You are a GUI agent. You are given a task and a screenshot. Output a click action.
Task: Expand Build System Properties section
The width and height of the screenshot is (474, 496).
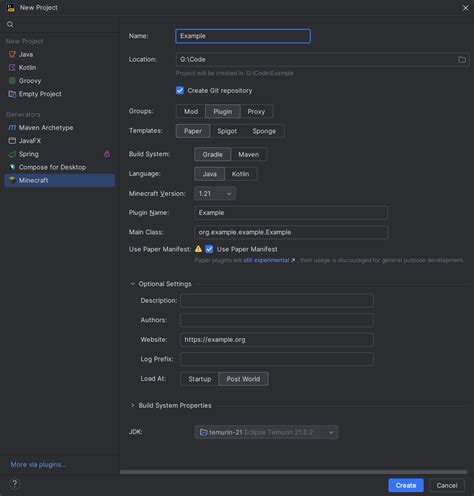(x=132, y=405)
